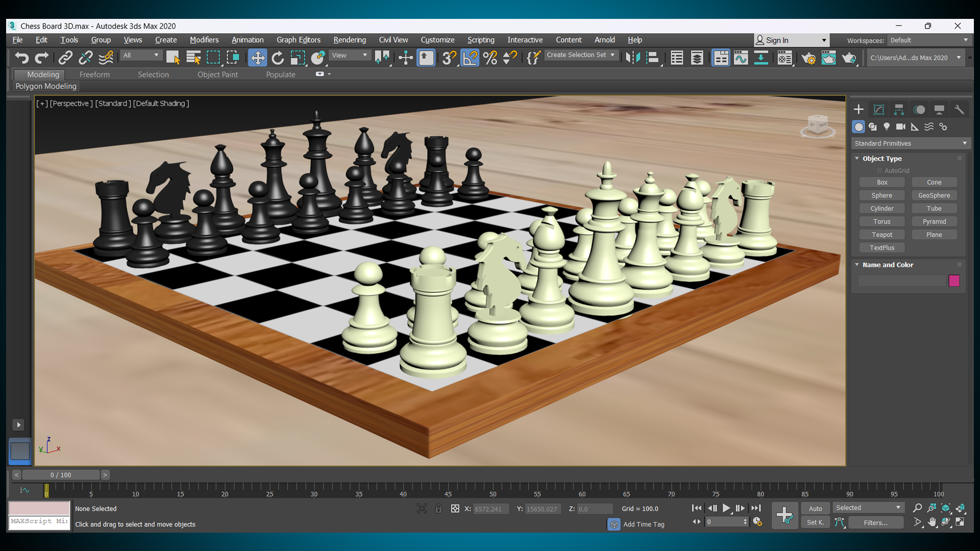Open the Motion panel tab
The image size is (980, 551).
coord(919,109)
